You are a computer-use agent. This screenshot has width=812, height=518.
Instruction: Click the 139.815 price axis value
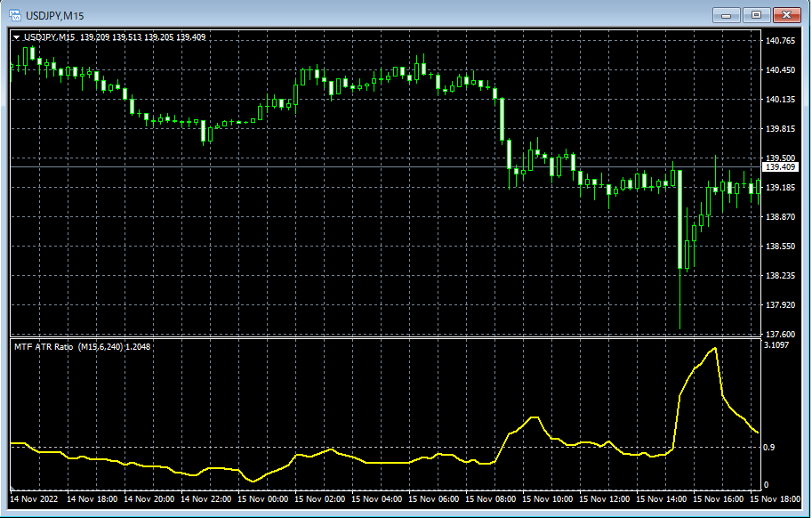pos(780,128)
